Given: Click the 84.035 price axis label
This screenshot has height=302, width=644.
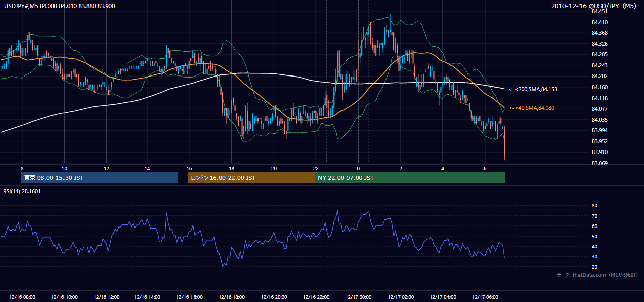Looking at the screenshot, I should pos(599,120).
